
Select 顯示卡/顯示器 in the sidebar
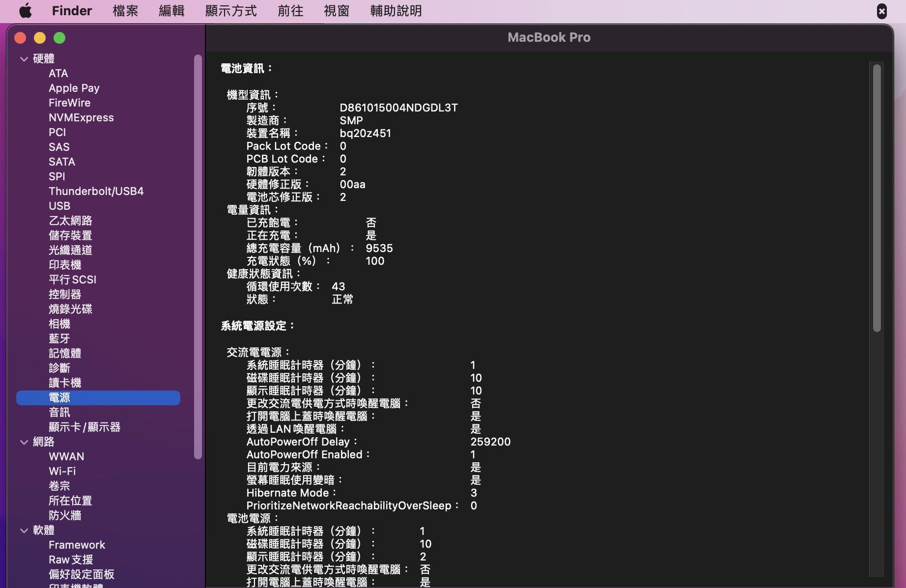85,427
